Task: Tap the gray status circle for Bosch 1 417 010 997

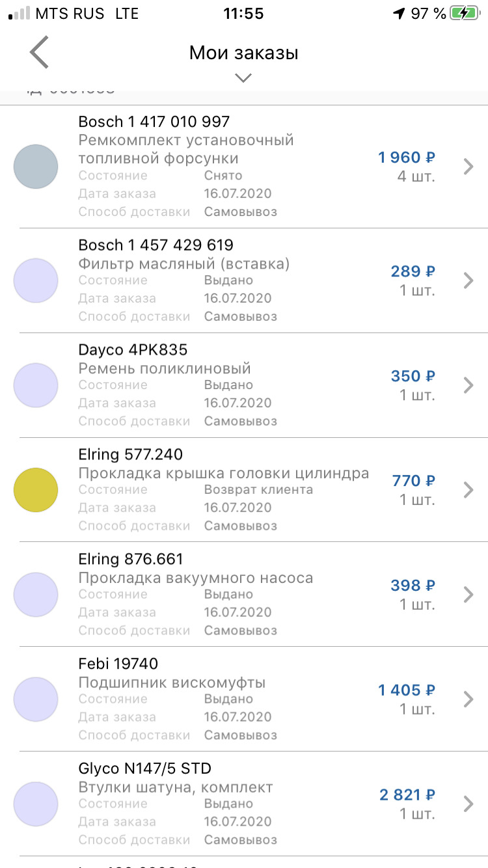Action: [36, 167]
